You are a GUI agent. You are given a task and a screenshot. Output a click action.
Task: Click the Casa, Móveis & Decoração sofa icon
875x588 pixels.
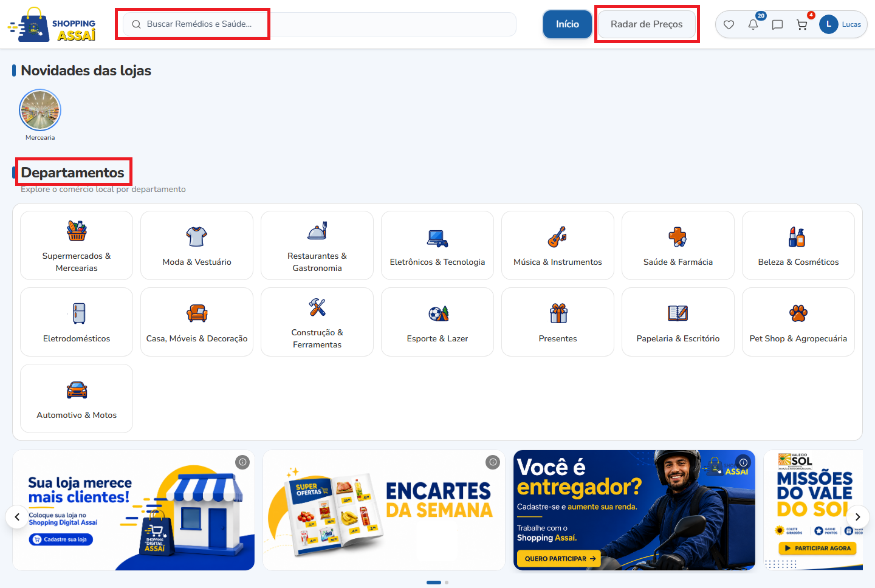(x=197, y=313)
